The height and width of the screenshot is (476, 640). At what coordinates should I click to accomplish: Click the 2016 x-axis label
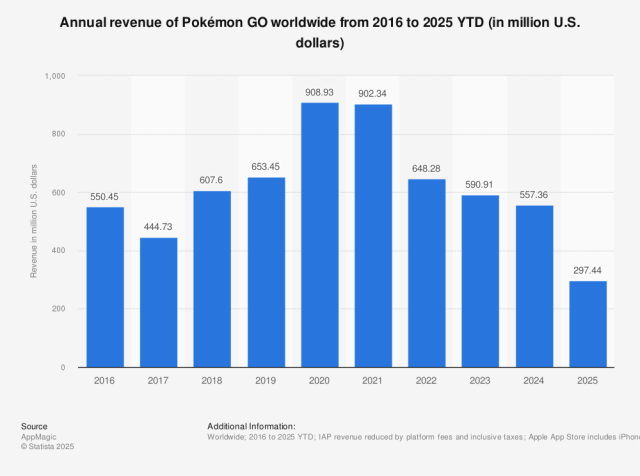[104, 381]
